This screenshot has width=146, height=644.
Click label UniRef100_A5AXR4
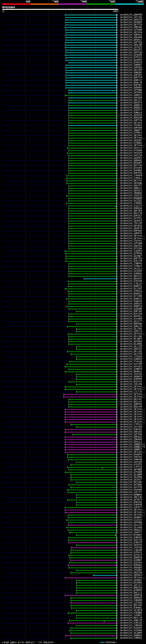click(131, 37)
